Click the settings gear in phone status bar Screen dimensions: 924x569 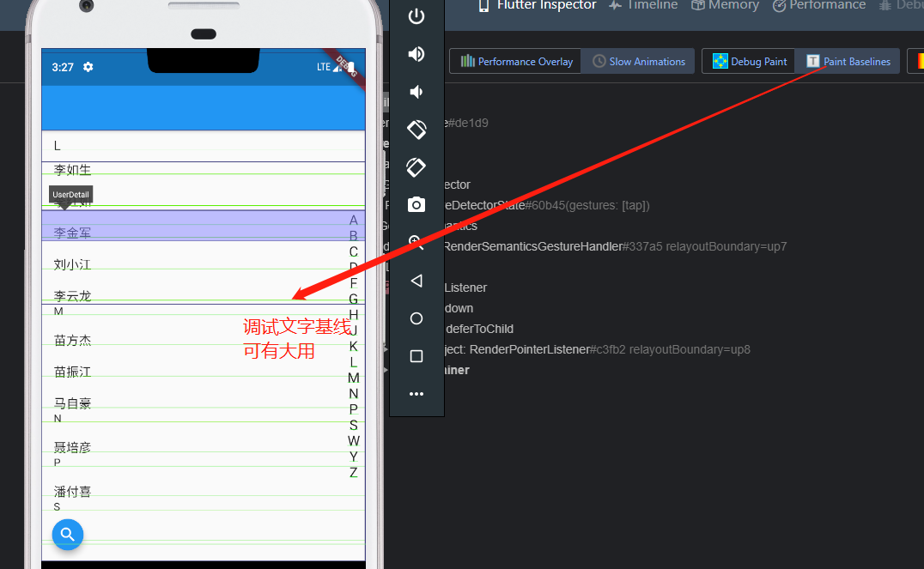click(88, 67)
